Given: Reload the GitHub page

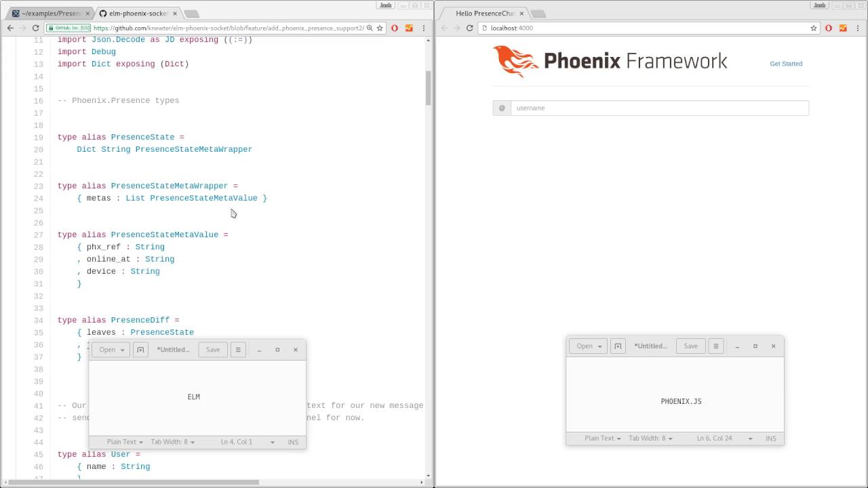Looking at the screenshot, I should [35, 28].
